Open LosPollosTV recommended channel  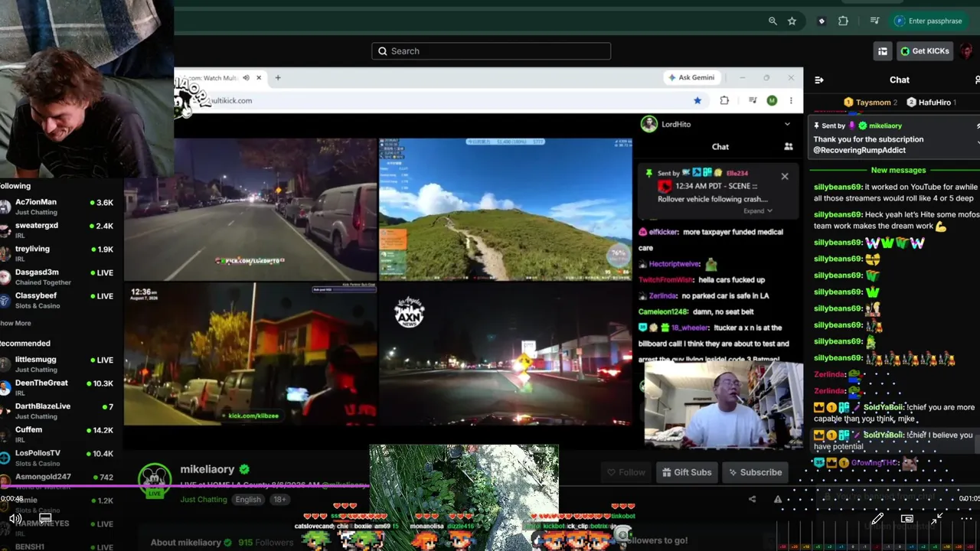point(58,458)
